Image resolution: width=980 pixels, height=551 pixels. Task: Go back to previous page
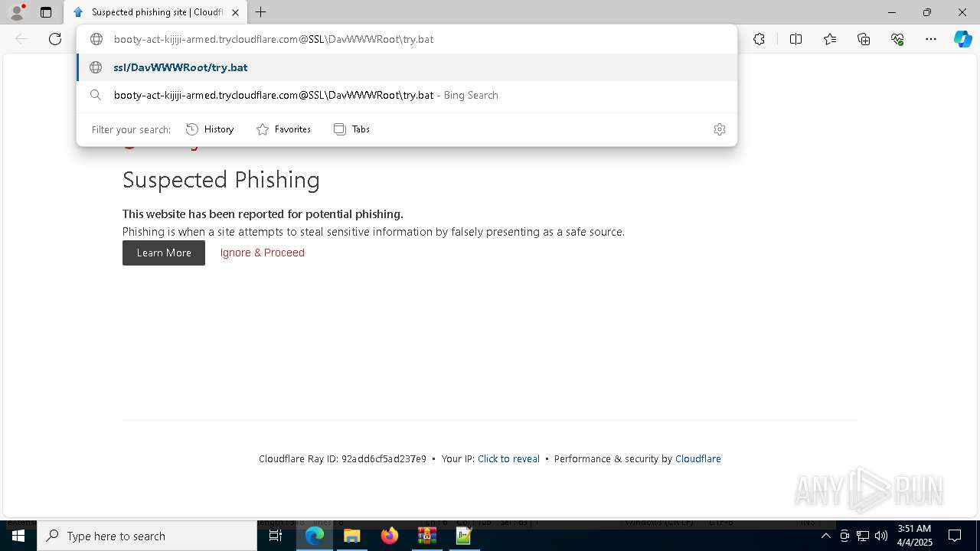point(21,39)
